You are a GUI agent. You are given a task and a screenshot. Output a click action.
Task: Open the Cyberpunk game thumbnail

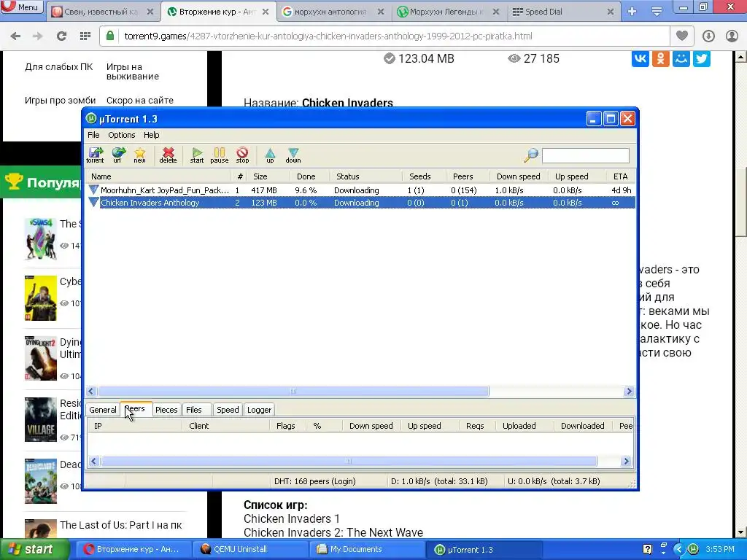(x=41, y=298)
